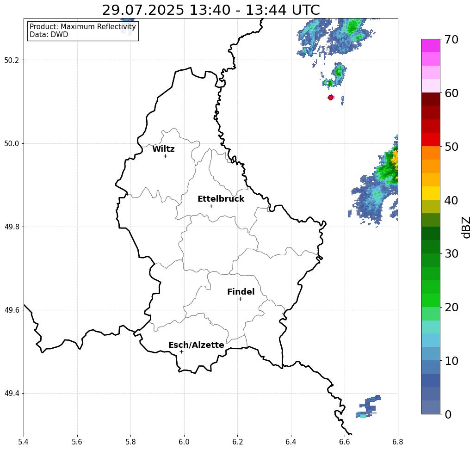Click the red dot reflectivity marker

[331, 98]
